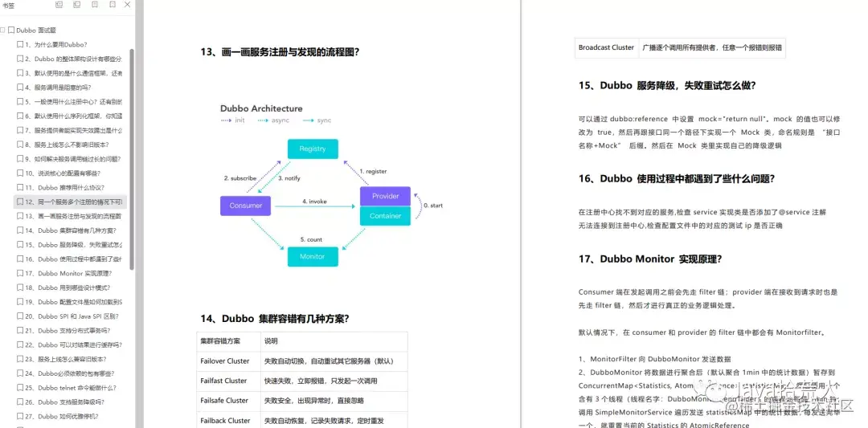Click bookmark icon beside 11、Dubbo 推荐用什么协议?
This screenshot has height=428, width=868.
(20, 187)
